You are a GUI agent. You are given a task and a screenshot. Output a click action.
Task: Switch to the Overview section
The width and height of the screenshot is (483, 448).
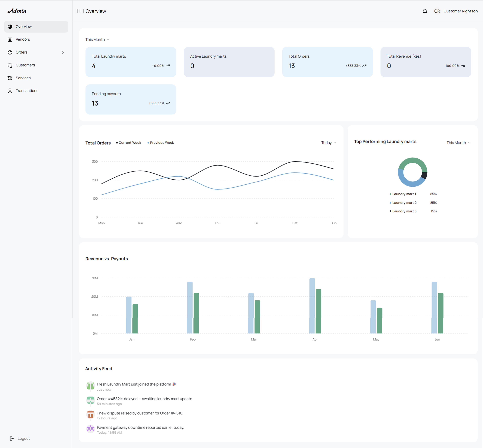point(24,27)
